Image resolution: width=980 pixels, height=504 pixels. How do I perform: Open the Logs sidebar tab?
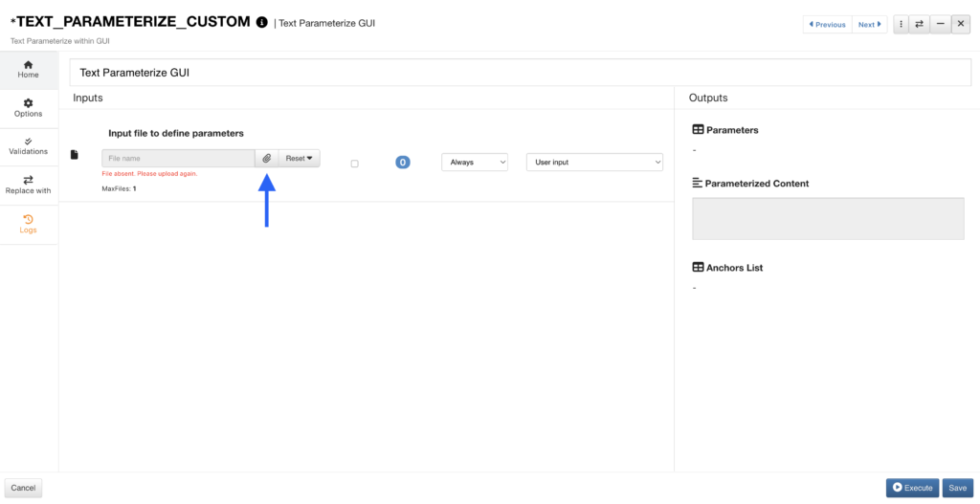[x=29, y=224]
